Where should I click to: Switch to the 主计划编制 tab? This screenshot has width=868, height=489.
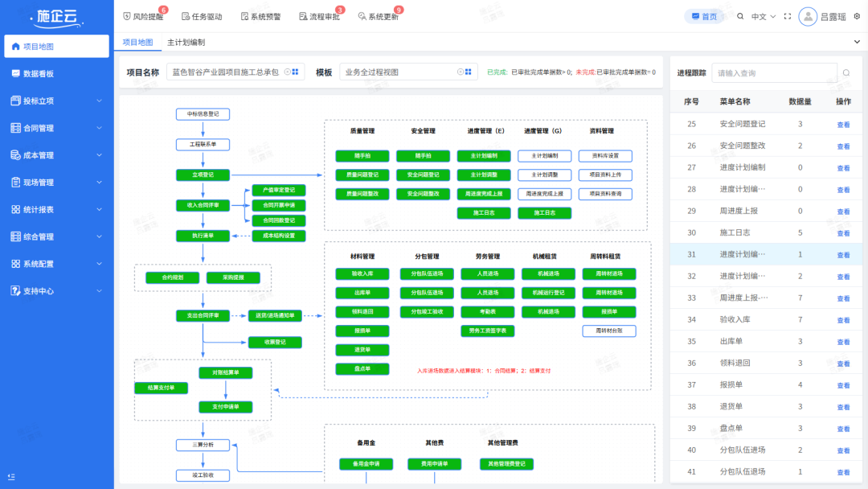pos(186,42)
